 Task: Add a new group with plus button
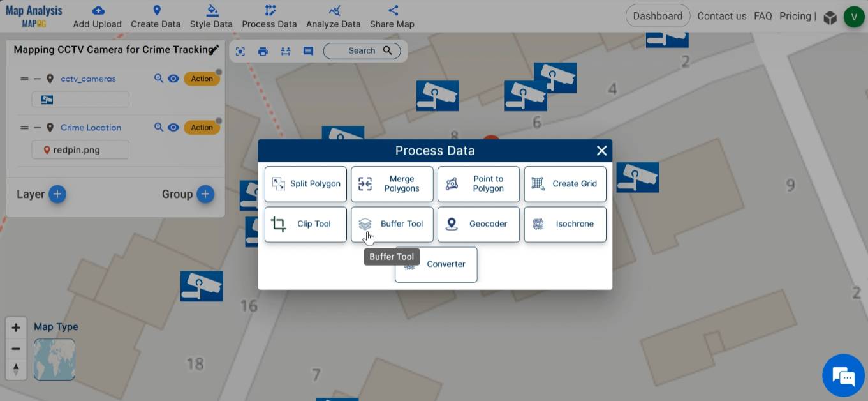coord(205,194)
